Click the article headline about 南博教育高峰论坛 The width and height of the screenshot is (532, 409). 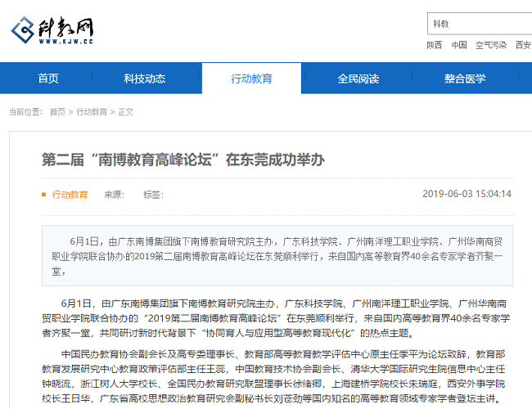pyautogui.click(x=183, y=159)
